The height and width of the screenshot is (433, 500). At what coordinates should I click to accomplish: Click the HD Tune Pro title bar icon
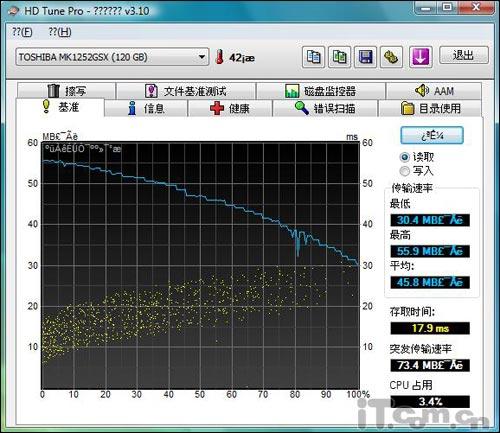[x=12, y=11]
